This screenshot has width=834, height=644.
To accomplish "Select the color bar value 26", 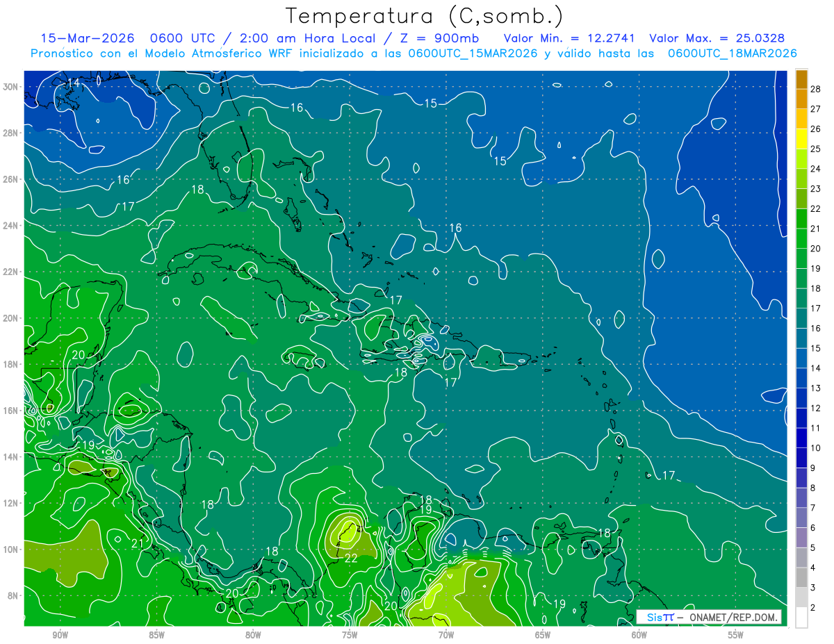I will [x=816, y=129].
